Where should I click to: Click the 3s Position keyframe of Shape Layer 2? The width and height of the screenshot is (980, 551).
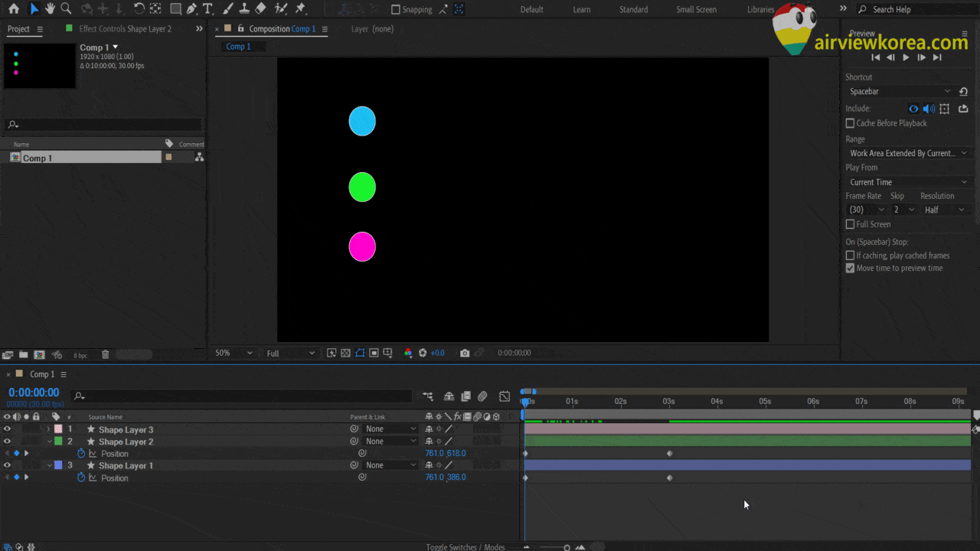[670, 454]
